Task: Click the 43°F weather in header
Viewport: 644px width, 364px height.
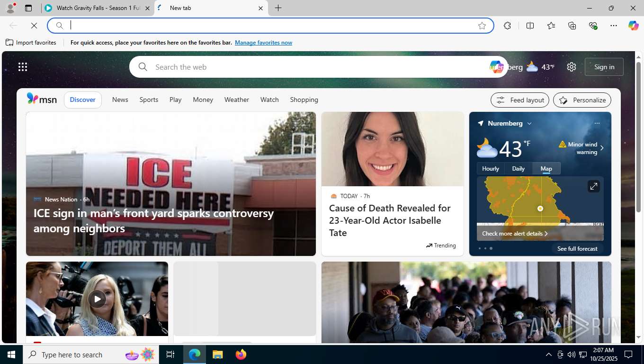Action: pos(540,67)
